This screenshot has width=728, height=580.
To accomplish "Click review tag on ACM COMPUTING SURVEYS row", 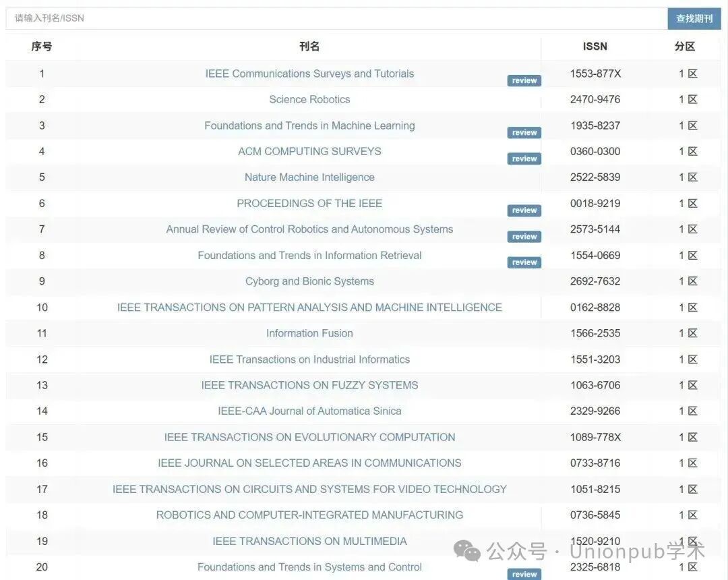I will tap(524, 158).
